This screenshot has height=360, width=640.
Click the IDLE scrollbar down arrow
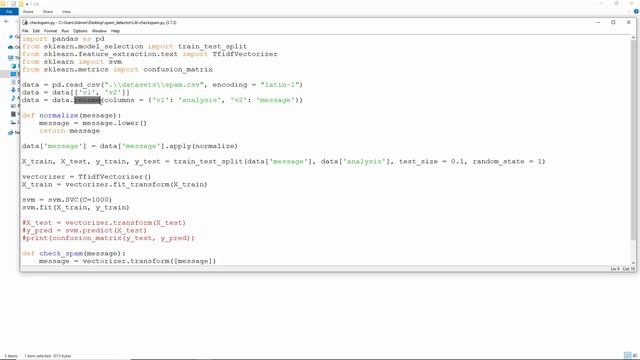(633, 262)
